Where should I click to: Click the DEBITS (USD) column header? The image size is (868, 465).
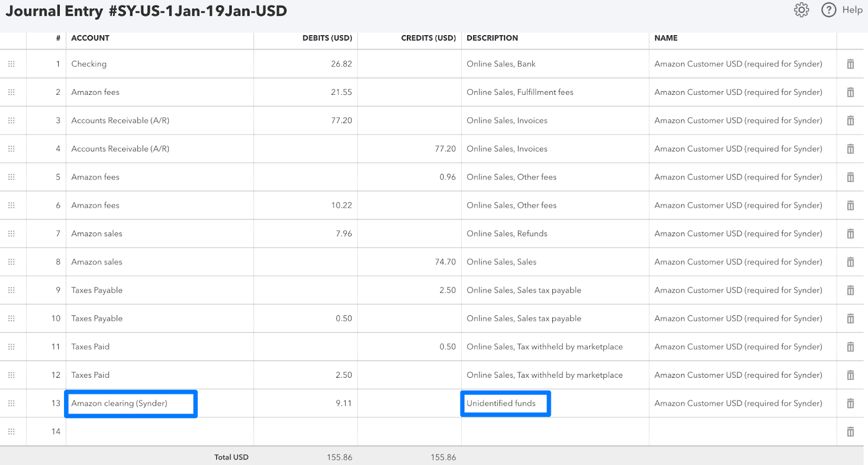click(327, 38)
